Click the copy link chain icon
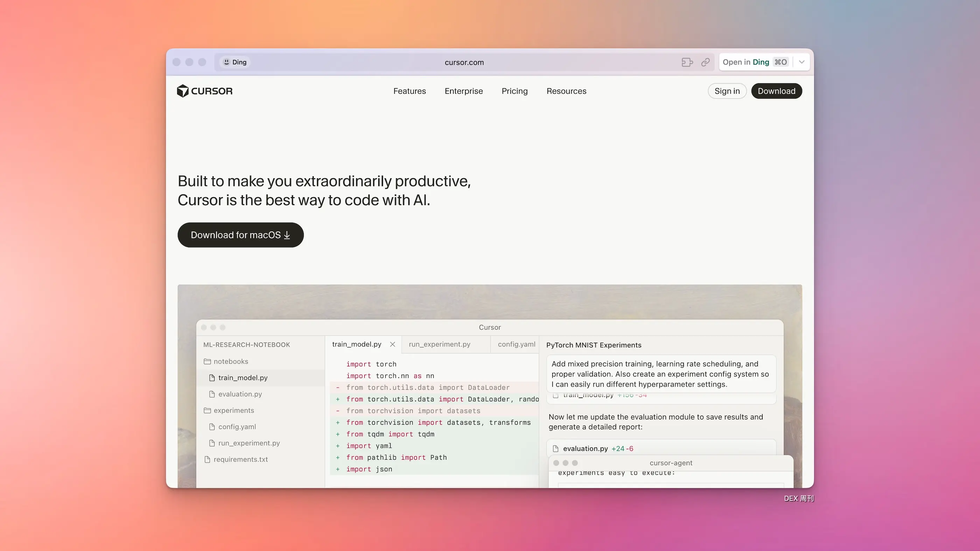 [x=705, y=62]
